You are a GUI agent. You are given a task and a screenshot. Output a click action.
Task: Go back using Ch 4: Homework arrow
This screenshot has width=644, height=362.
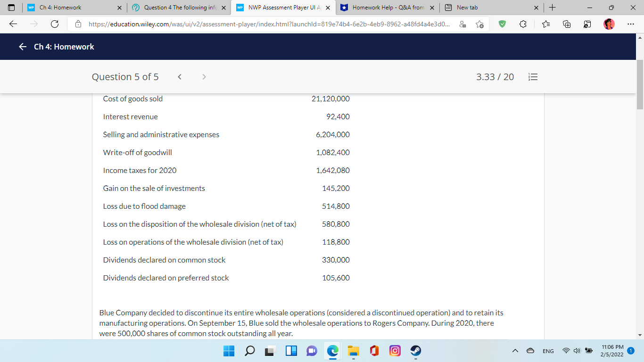[x=22, y=47]
